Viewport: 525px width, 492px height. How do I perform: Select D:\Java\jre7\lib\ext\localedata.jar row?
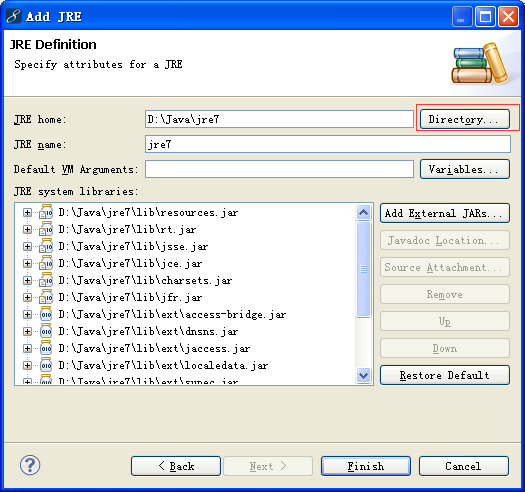click(163, 365)
